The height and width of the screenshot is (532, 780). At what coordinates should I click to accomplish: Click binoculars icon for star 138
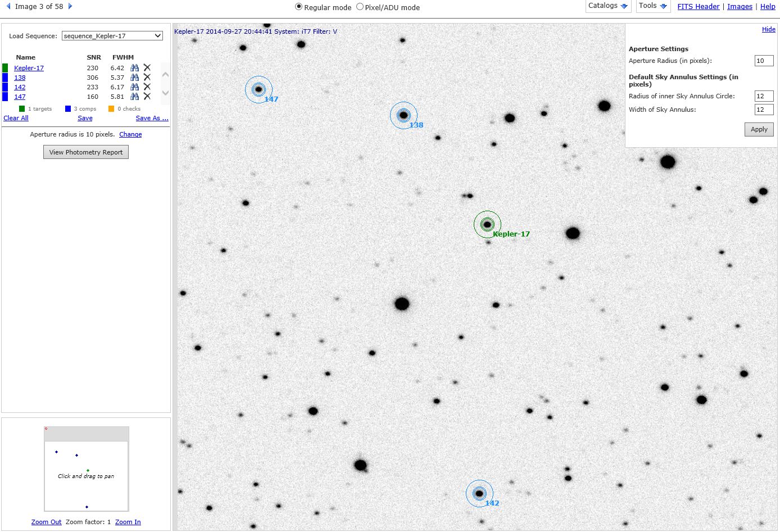coord(134,78)
